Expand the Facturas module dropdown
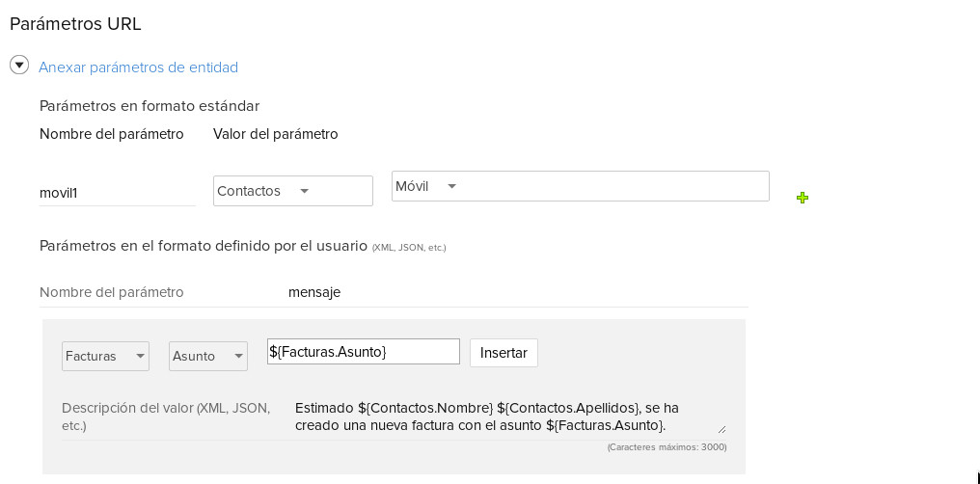Screen dimensions: 980x484 tap(105, 357)
